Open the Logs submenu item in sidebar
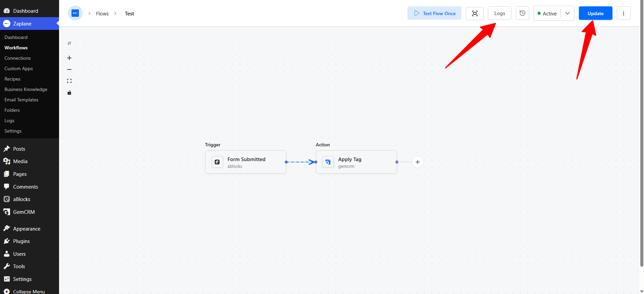Viewport: 644px width, 294px height. 9,120
